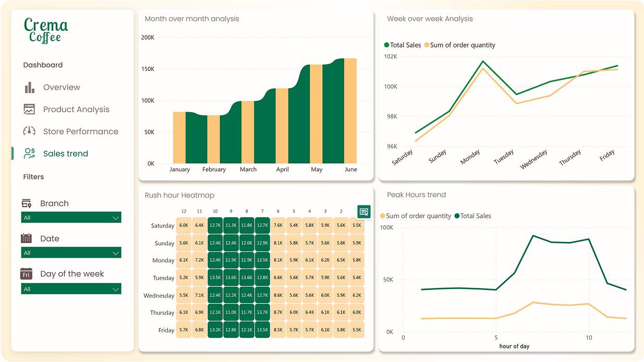Click the 102K axis value in Week analysis
Viewport: 644px width, 362px height.
point(391,56)
